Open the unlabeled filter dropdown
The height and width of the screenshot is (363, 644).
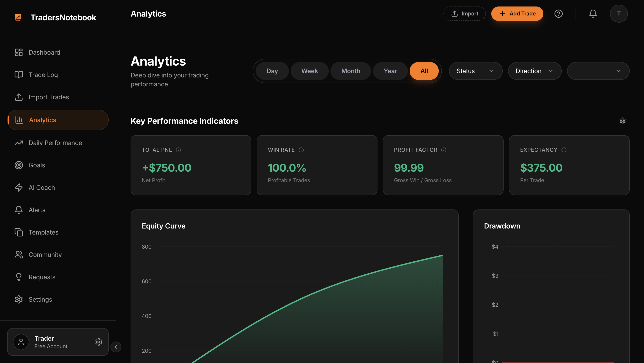598,71
